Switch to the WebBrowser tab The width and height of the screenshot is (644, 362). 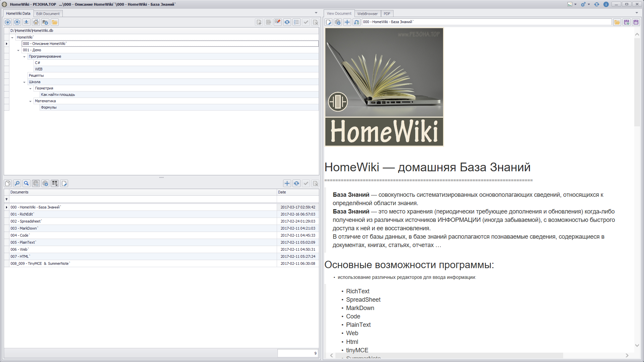[367, 14]
